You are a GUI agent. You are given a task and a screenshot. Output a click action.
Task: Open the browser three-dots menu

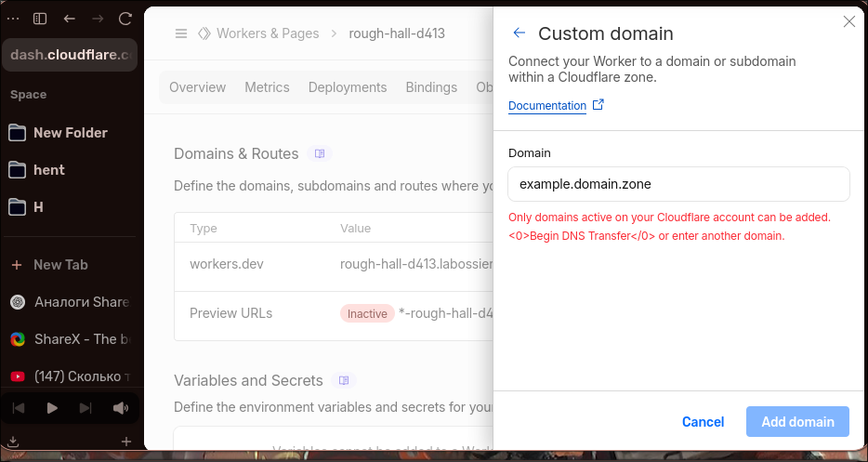click(11, 18)
